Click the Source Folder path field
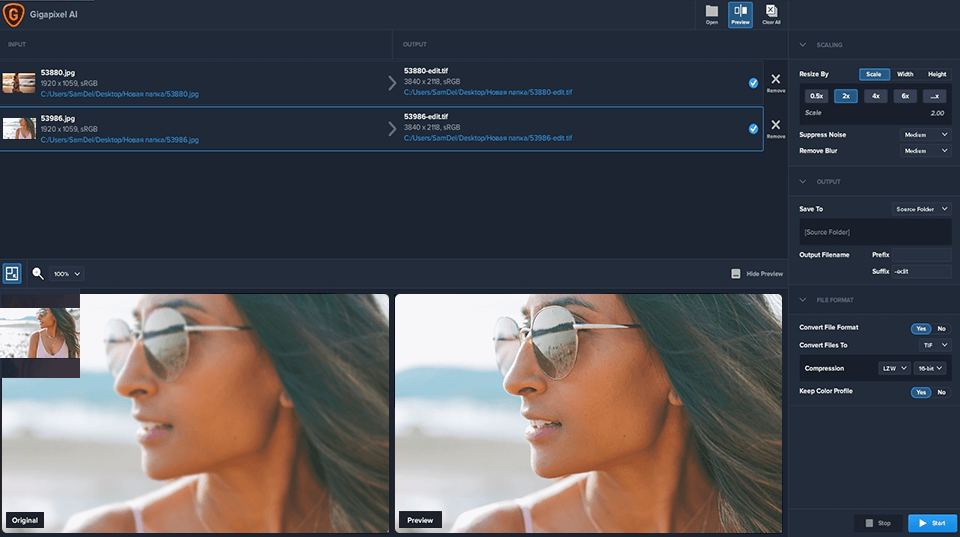 (876, 232)
